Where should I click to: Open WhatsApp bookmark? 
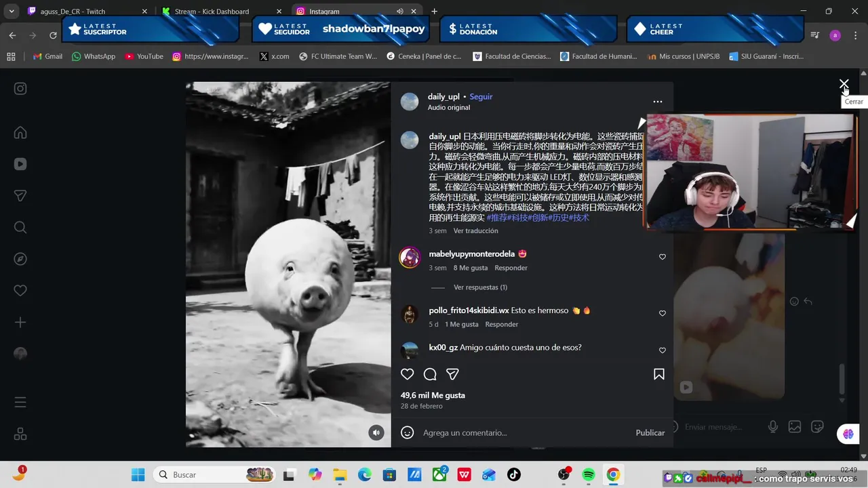(94, 56)
